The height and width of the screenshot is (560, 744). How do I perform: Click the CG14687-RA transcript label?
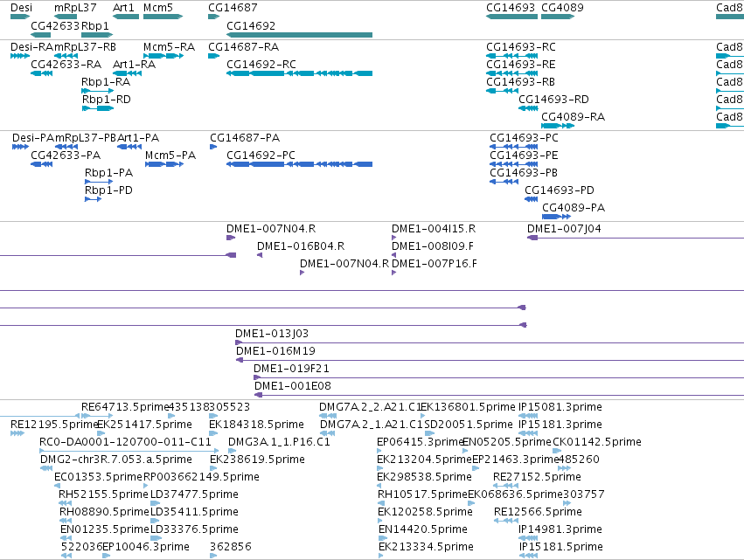243,47
